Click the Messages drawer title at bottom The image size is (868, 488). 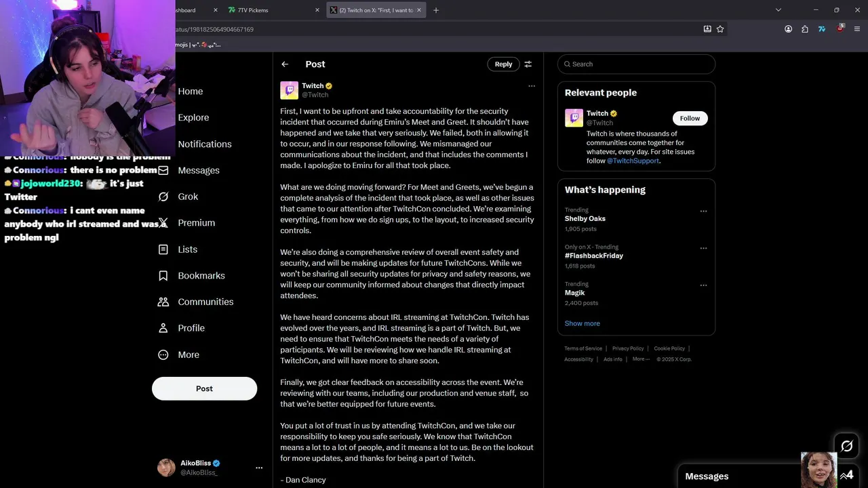click(707, 476)
